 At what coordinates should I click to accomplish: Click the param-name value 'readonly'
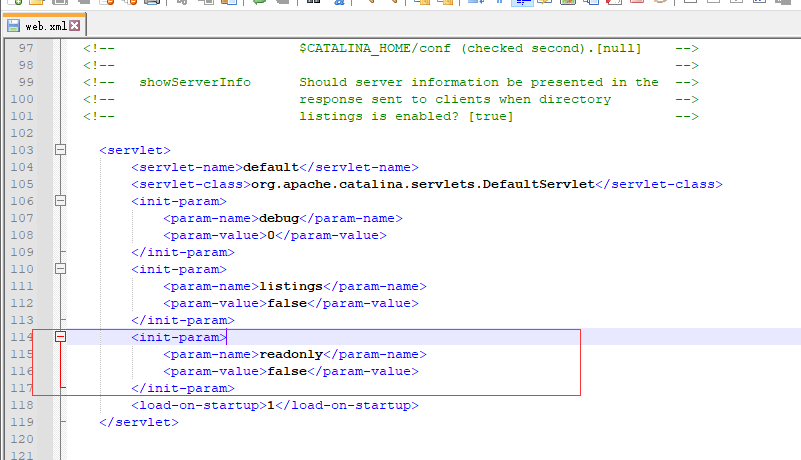coord(291,354)
